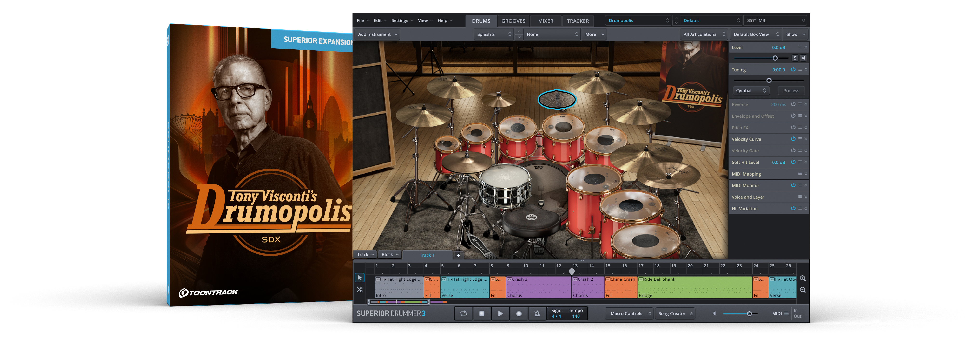Select the arrow pointer tool
The height and width of the screenshot is (340, 980).
359,278
